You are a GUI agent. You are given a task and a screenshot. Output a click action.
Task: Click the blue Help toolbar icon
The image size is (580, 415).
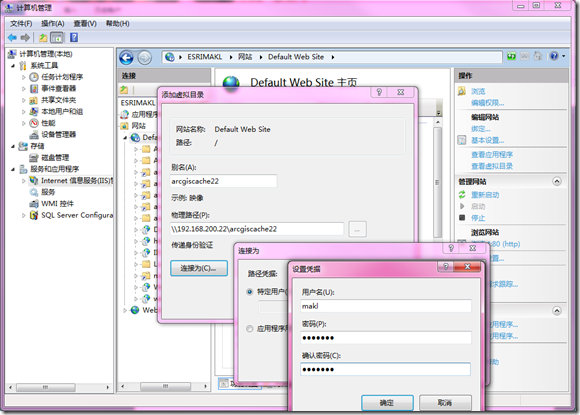(74, 37)
